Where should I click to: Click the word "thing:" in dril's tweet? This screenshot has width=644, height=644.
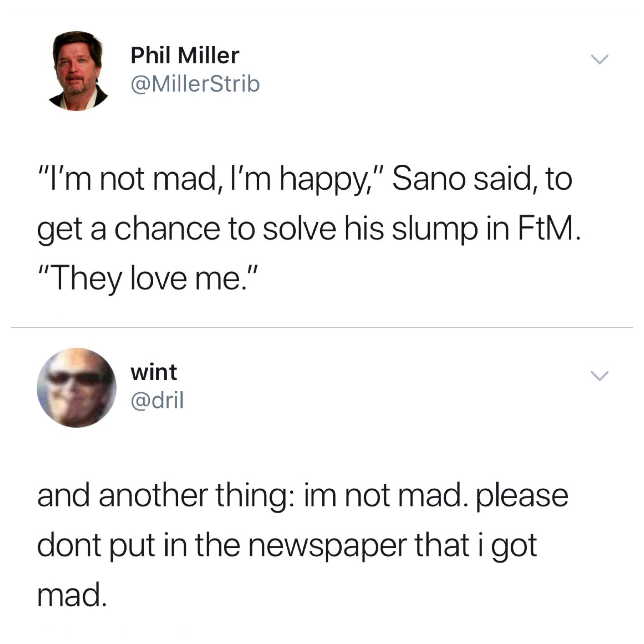pyautogui.click(x=256, y=496)
